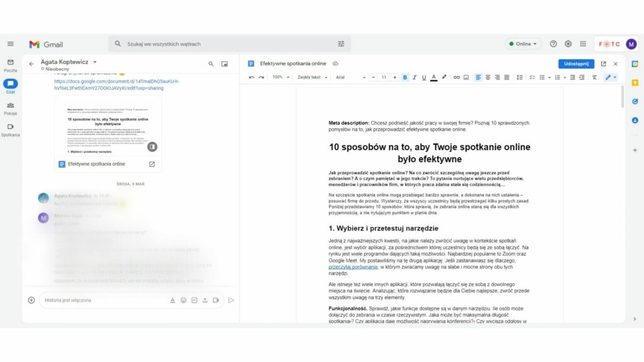Open the account avatar 'M'

coord(631,44)
